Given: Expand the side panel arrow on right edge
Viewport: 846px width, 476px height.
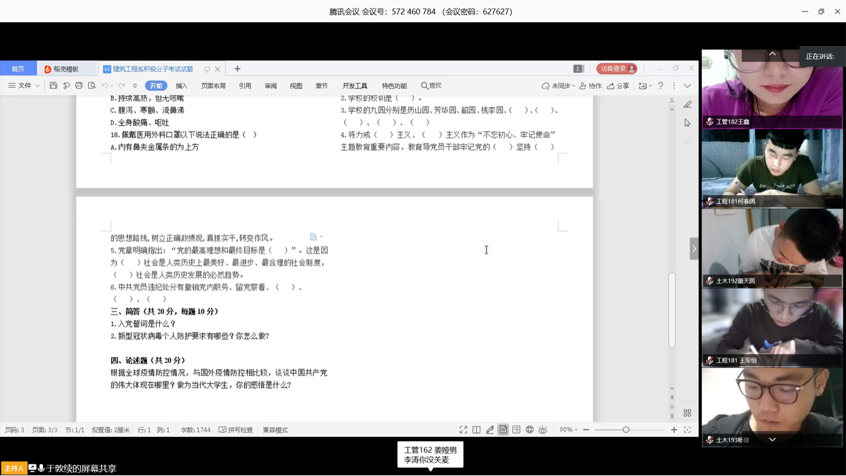Looking at the screenshot, I should (694, 248).
